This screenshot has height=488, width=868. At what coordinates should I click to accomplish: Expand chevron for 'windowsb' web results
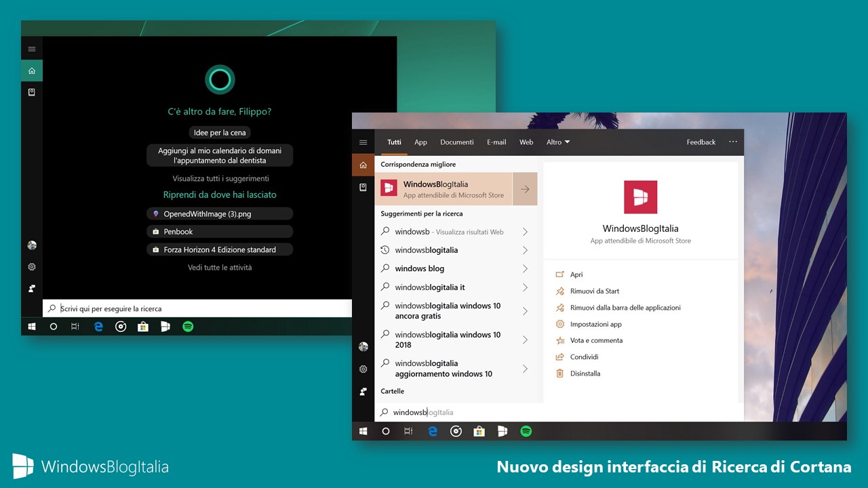tap(526, 232)
